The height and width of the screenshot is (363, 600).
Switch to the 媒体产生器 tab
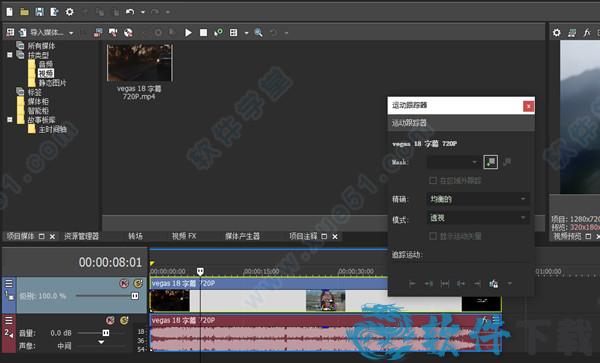point(242,236)
